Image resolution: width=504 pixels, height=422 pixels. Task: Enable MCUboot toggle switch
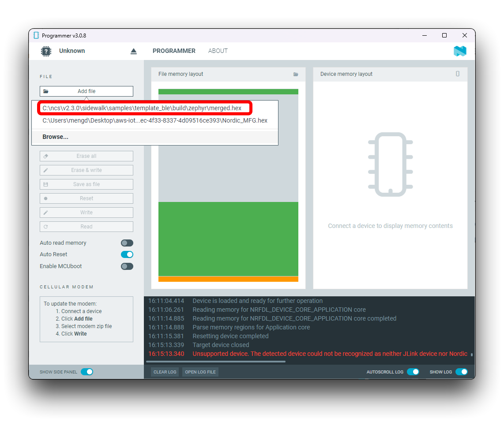[x=127, y=266]
